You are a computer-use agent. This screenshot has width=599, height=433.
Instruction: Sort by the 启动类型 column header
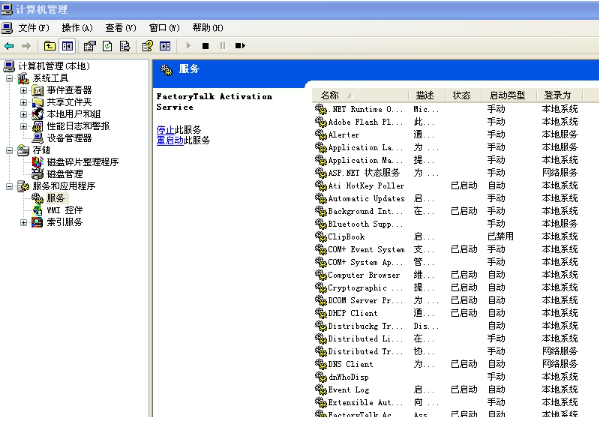[x=509, y=95]
